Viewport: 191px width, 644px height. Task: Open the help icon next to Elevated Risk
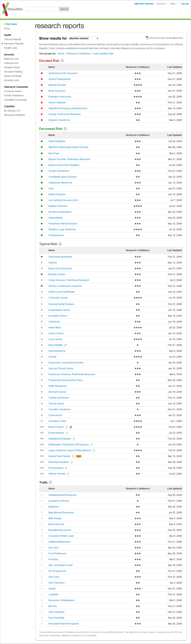pos(62,61)
